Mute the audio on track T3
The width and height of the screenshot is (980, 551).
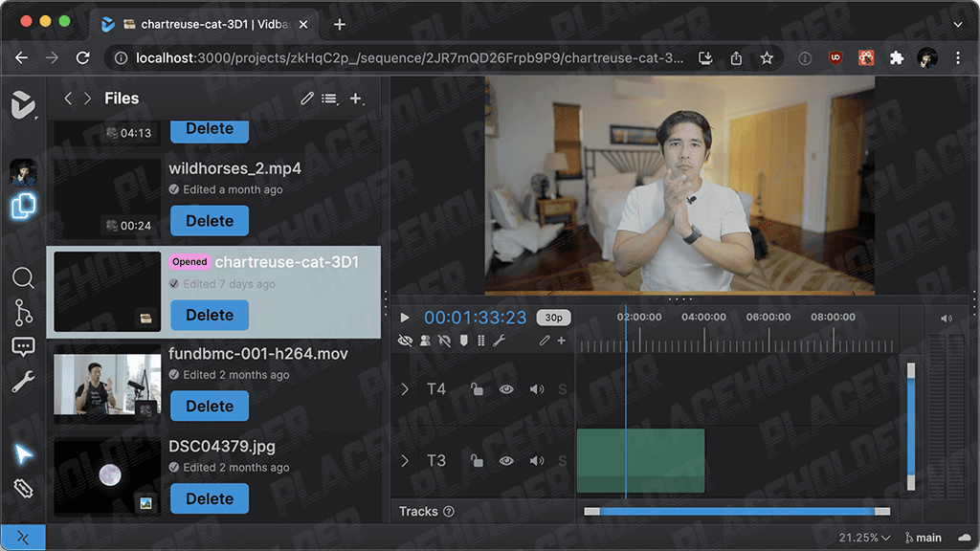coord(537,461)
